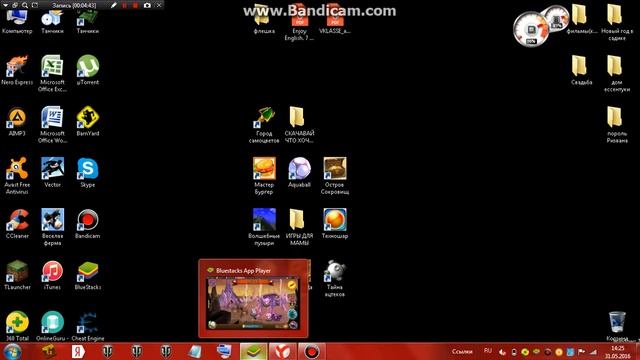Open the Windows Start menu orb
The height and width of the screenshot is (360, 640).
click(x=12, y=351)
